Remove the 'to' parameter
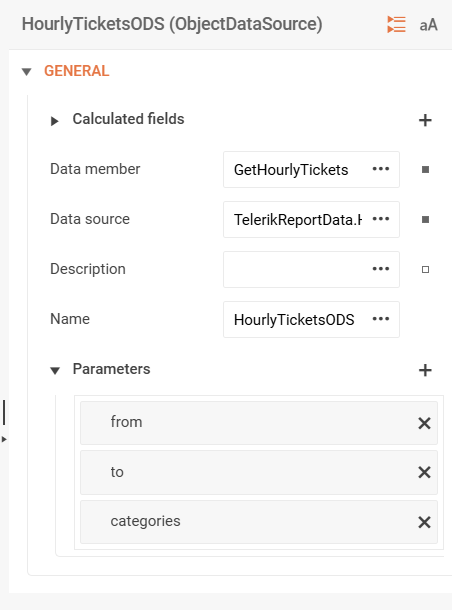The image size is (452, 610). (424, 472)
